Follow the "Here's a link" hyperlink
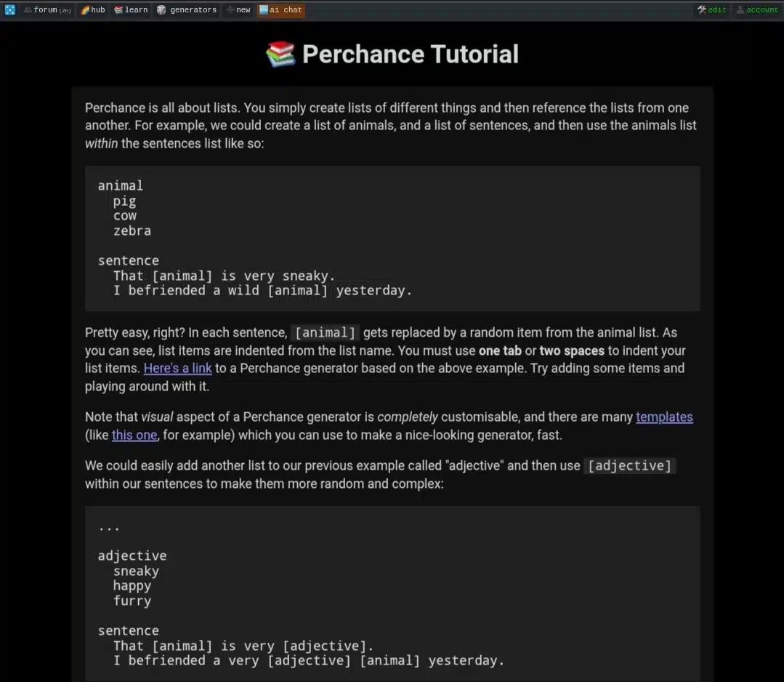The height and width of the screenshot is (682, 784). [177, 369]
